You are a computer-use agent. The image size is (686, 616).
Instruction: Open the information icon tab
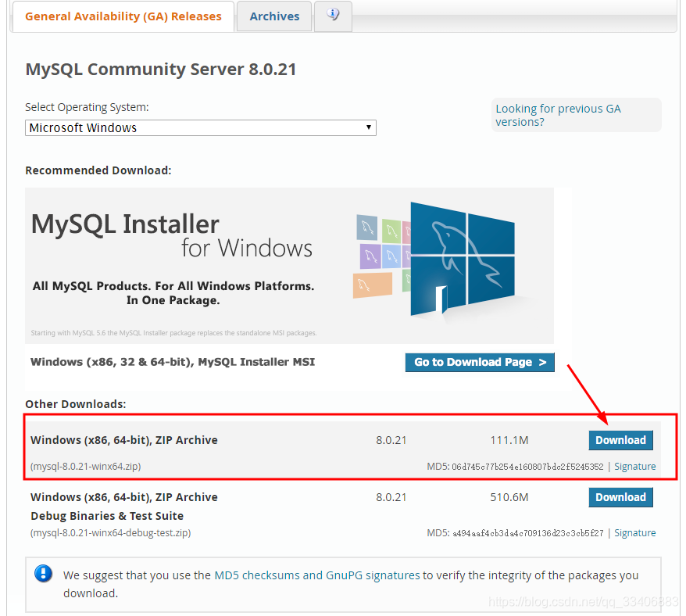point(333,16)
